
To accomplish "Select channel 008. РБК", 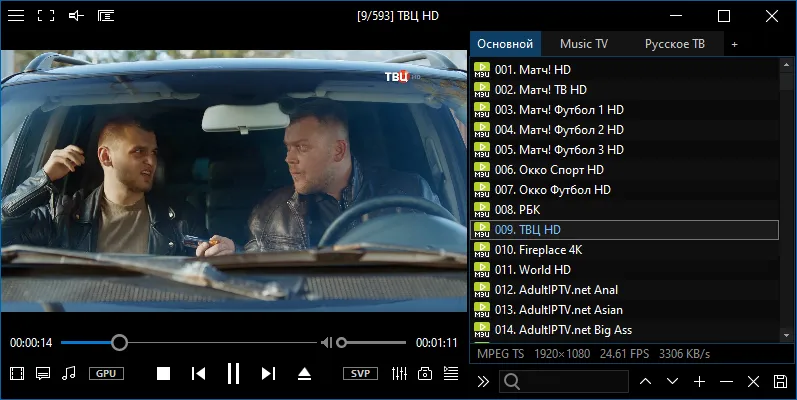I will click(x=624, y=209).
